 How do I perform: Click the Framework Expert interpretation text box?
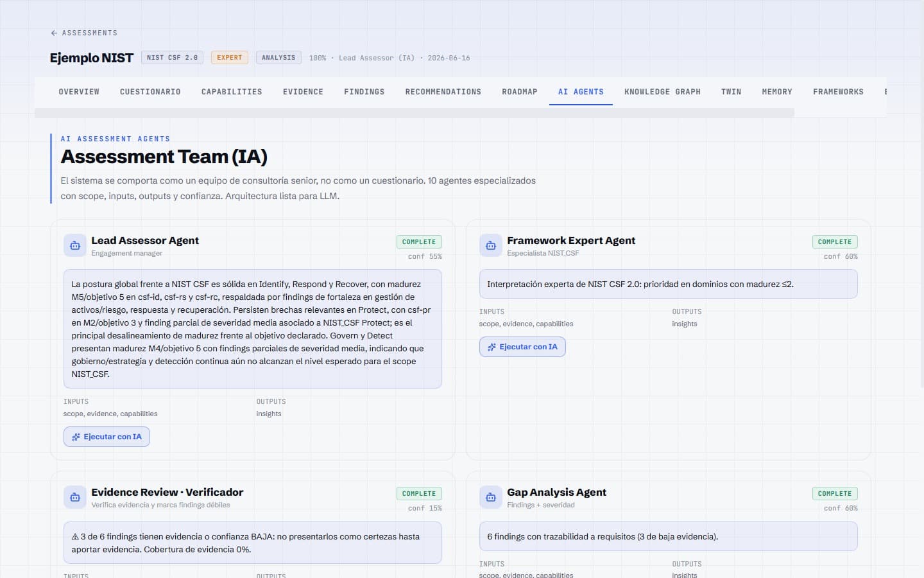pyautogui.click(x=669, y=284)
